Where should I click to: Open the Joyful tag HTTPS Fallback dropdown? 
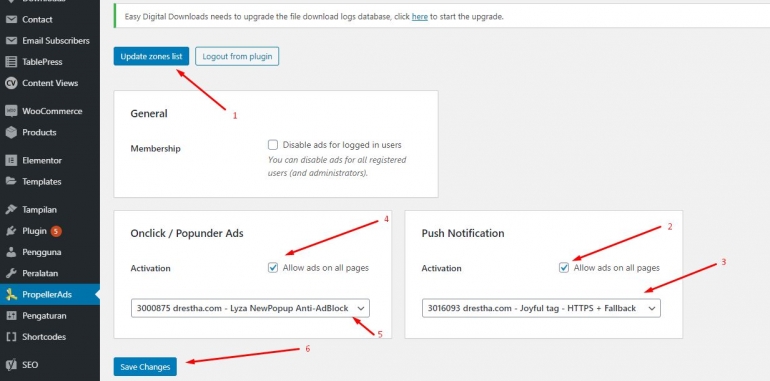click(541, 308)
